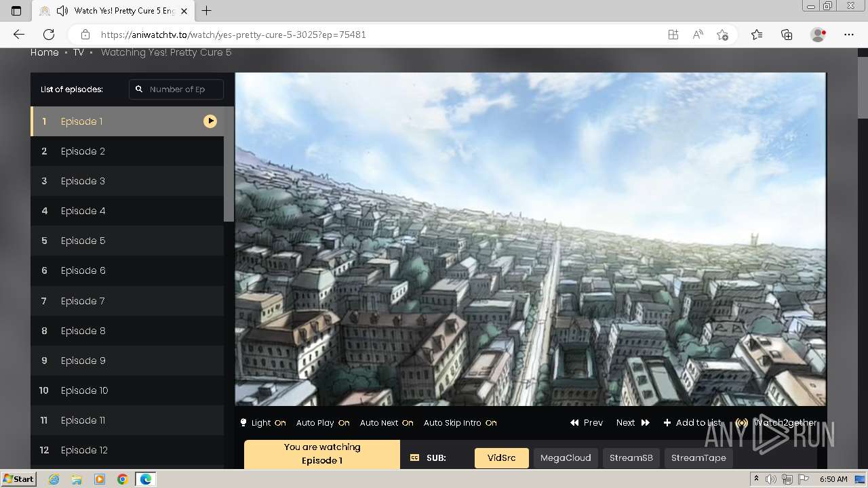Select Episode 9 in the list

click(127, 361)
